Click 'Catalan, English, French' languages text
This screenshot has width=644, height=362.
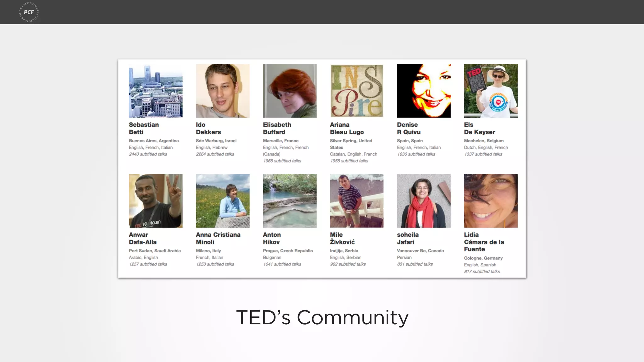(353, 154)
